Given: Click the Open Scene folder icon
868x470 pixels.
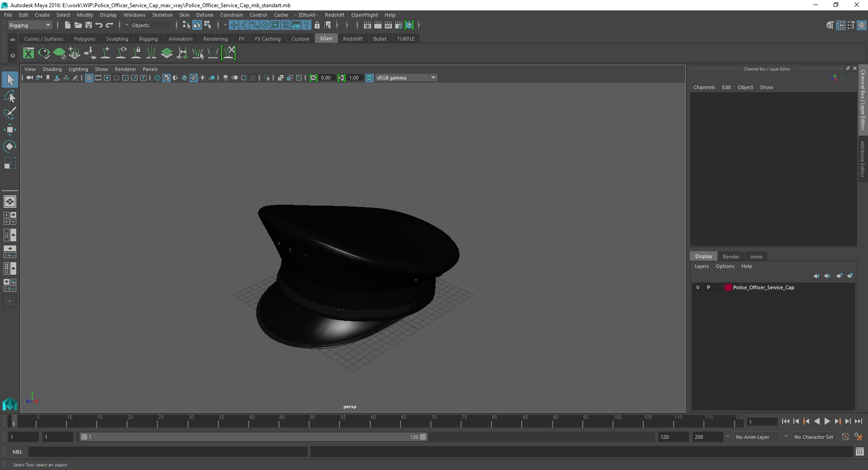Looking at the screenshot, I should pos(78,25).
